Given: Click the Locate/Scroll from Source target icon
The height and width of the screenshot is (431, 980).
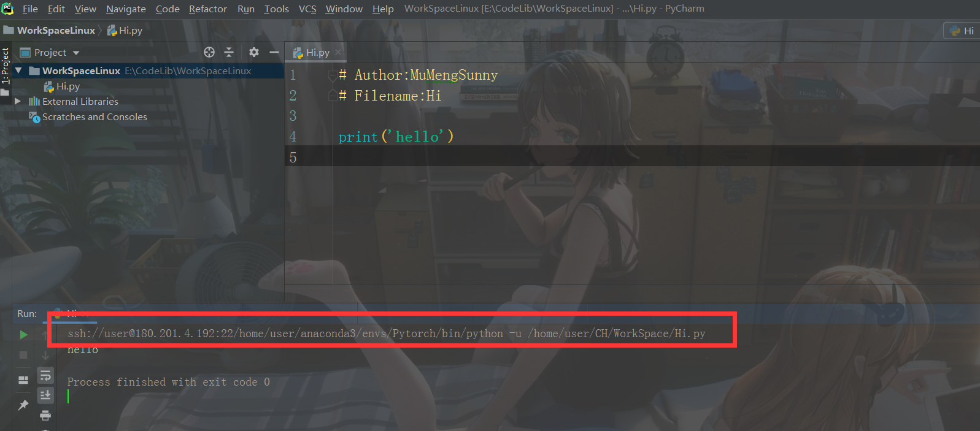Looking at the screenshot, I should pyautogui.click(x=209, y=52).
